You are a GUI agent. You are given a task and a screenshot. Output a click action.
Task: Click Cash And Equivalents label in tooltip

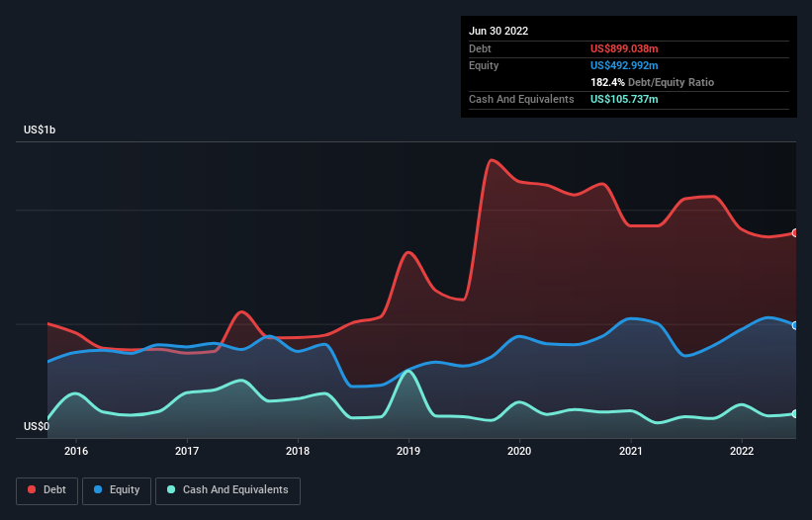coord(521,99)
